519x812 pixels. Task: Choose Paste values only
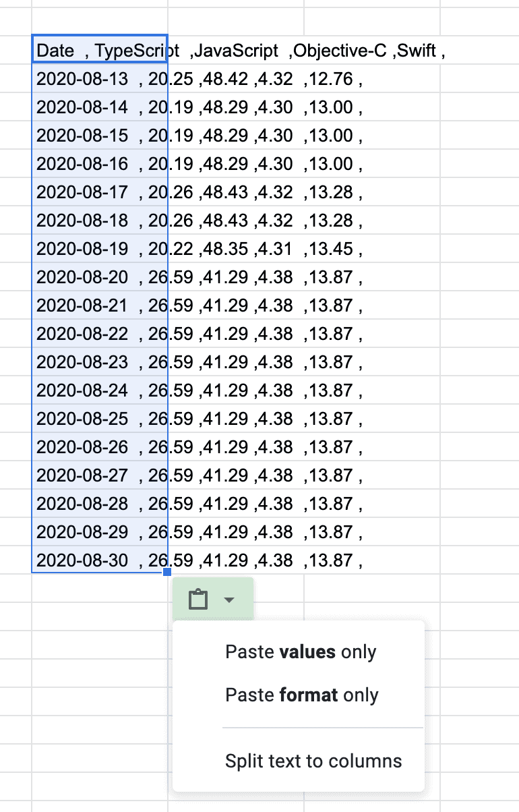pos(301,652)
